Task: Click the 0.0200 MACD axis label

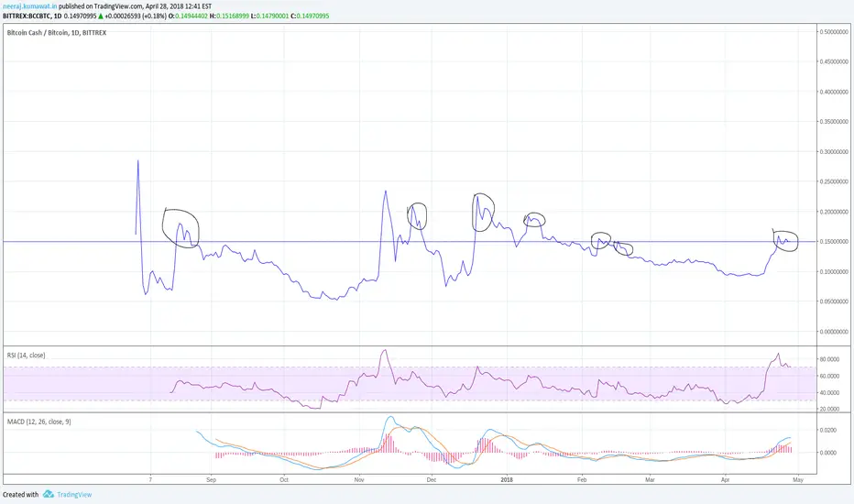Action: click(x=828, y=430)
